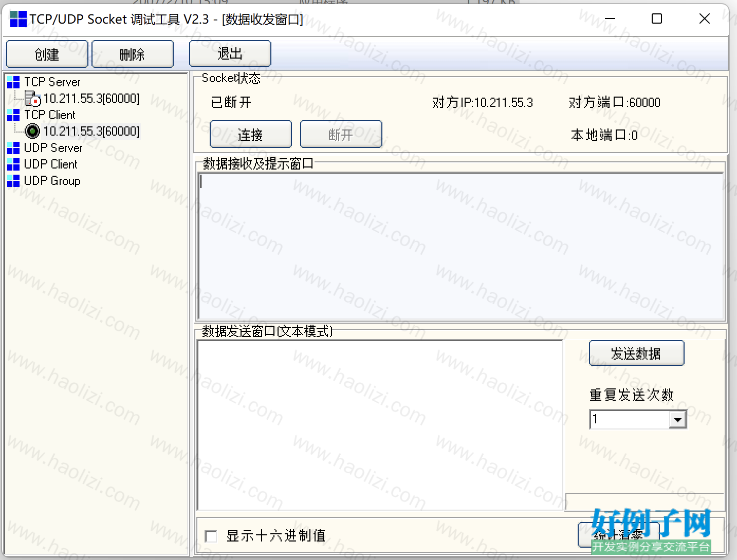Select the TCP Client tree node
Viewport: 737px width, 560px height.
(50, 115)
